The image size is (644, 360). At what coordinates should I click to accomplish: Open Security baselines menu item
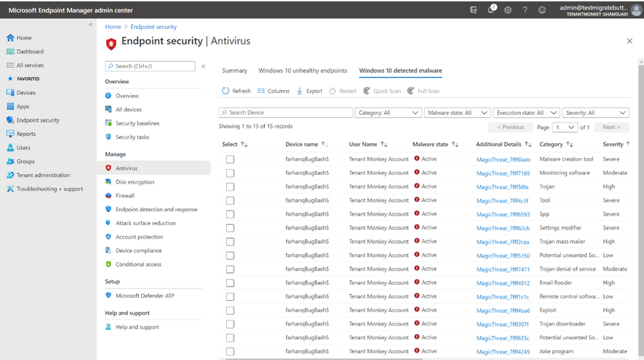137,123
